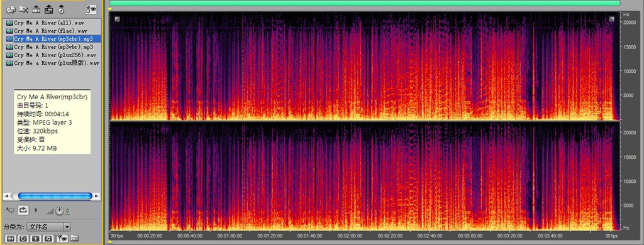Toggle show MIDI files filter button

(x=48, y=238)
